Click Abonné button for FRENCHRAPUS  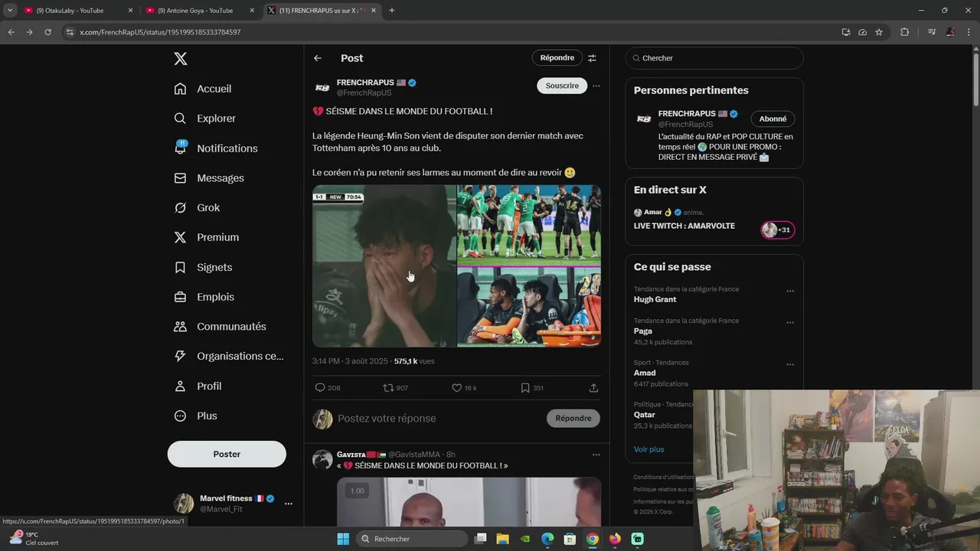coord(773,119)
